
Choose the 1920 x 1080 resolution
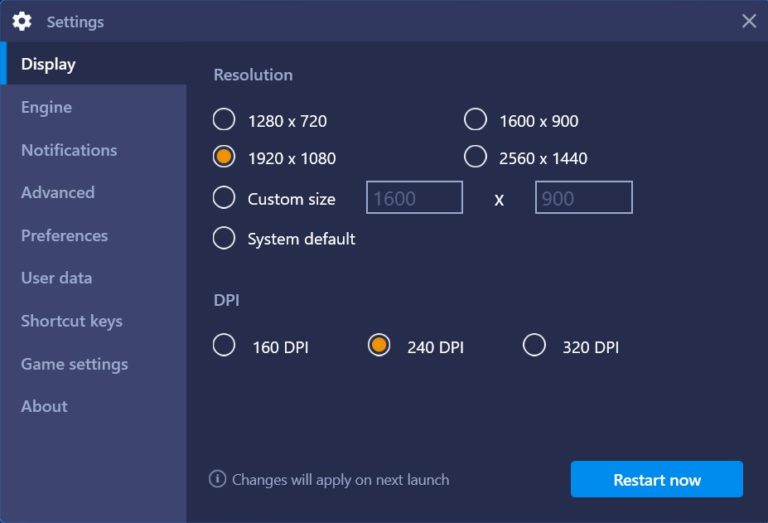pyautogui.click(x=224, y=157)
